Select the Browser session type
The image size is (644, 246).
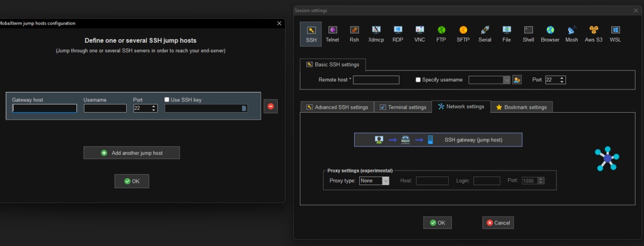pos(550,34)
